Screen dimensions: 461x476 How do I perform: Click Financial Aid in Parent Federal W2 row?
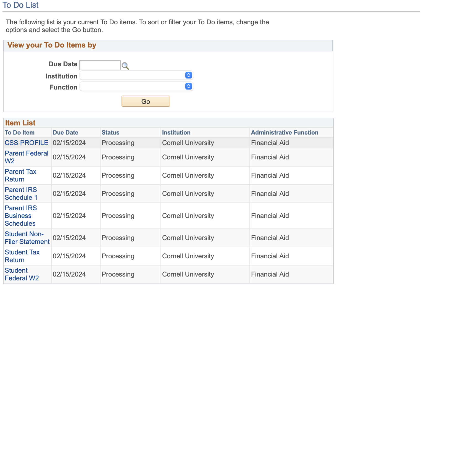[270, 157]
